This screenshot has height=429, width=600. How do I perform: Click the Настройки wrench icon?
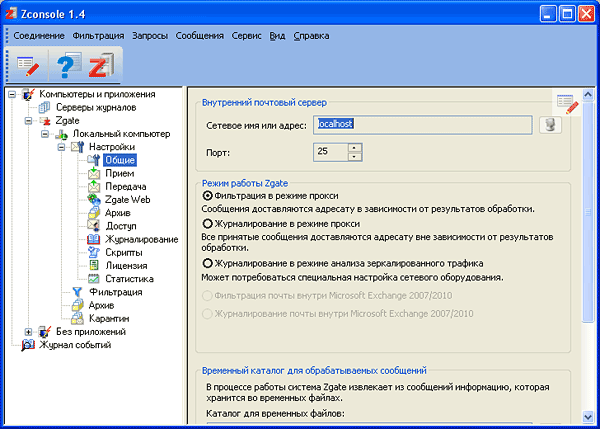coord(78,147)
